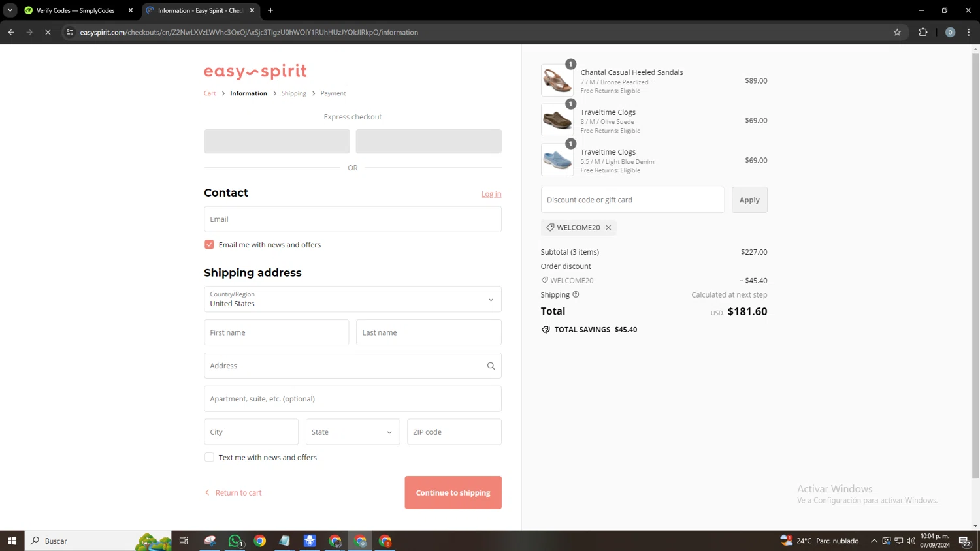Click Log in link
This screenshot has width=980, height=551.
[491, 194]
